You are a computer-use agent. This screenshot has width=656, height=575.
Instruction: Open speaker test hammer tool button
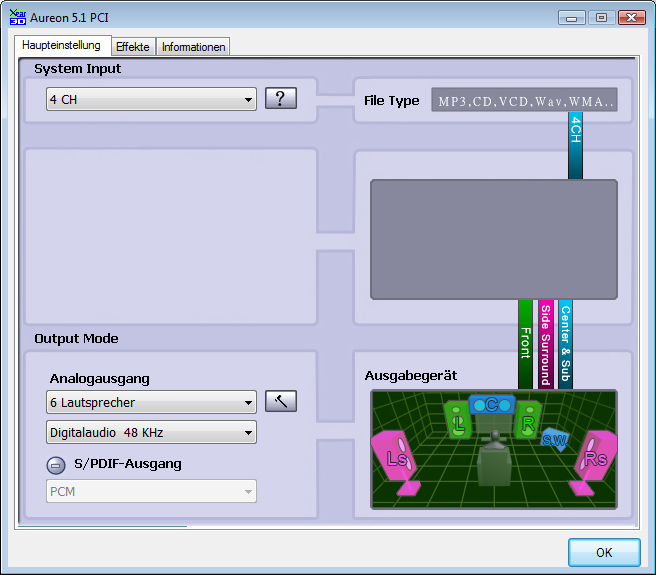click(281, 401)
